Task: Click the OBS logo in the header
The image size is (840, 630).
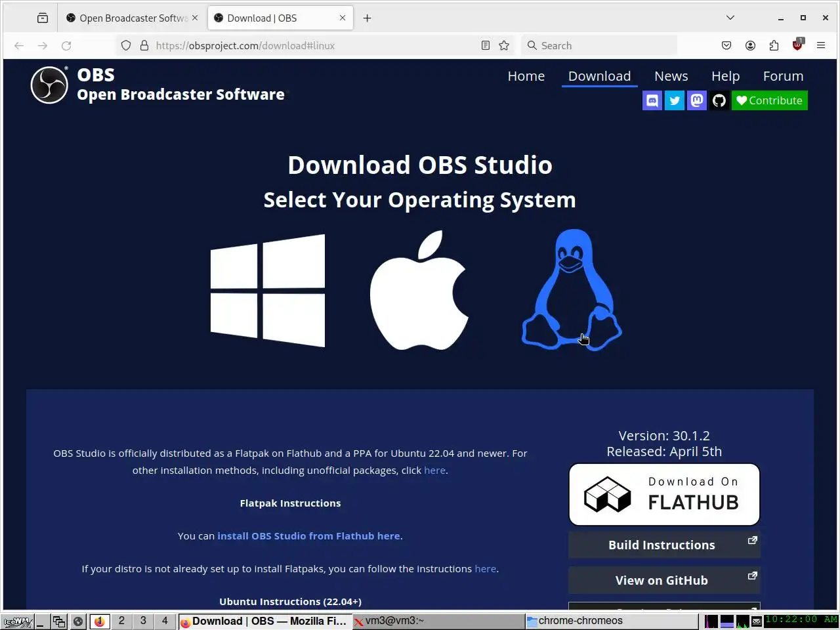Action: tap(49, 85)
